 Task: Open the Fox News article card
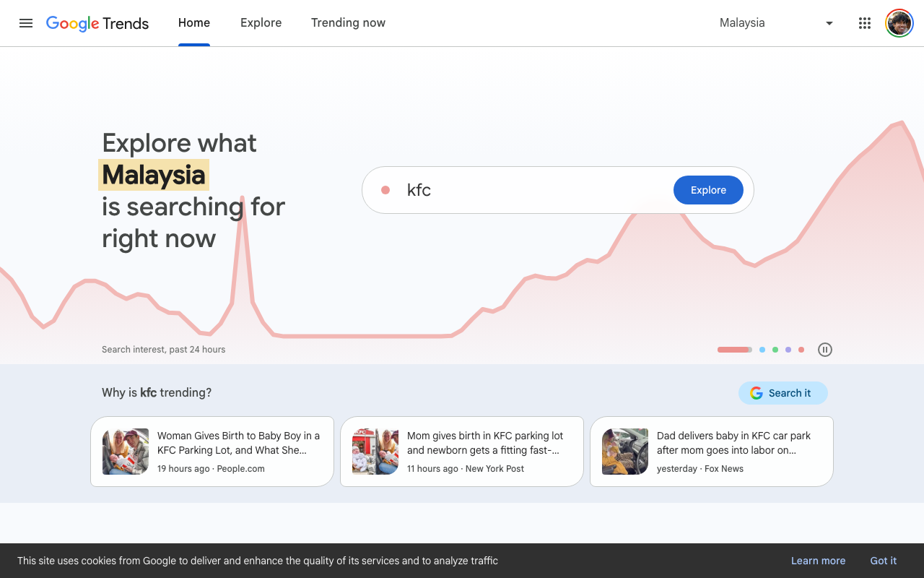point(712,452)
